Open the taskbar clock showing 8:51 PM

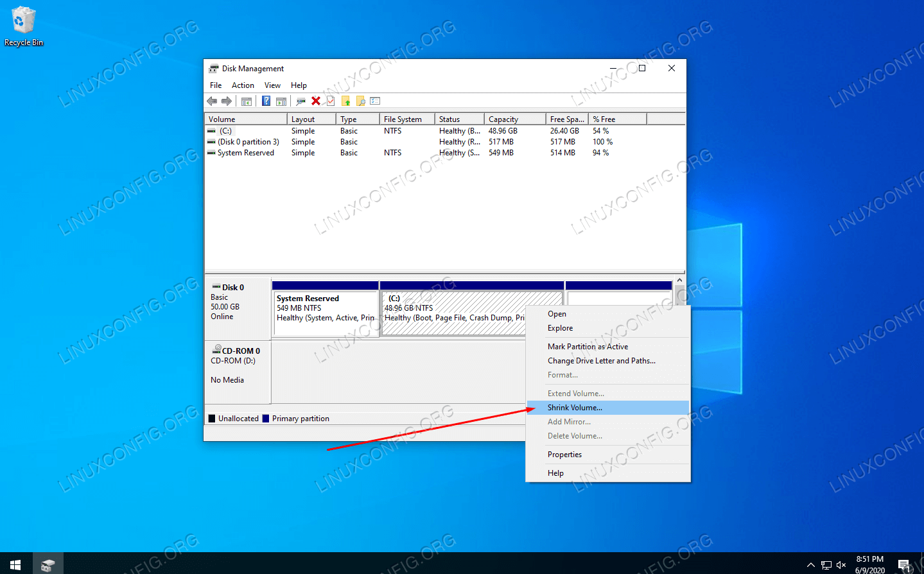[870, 564]
